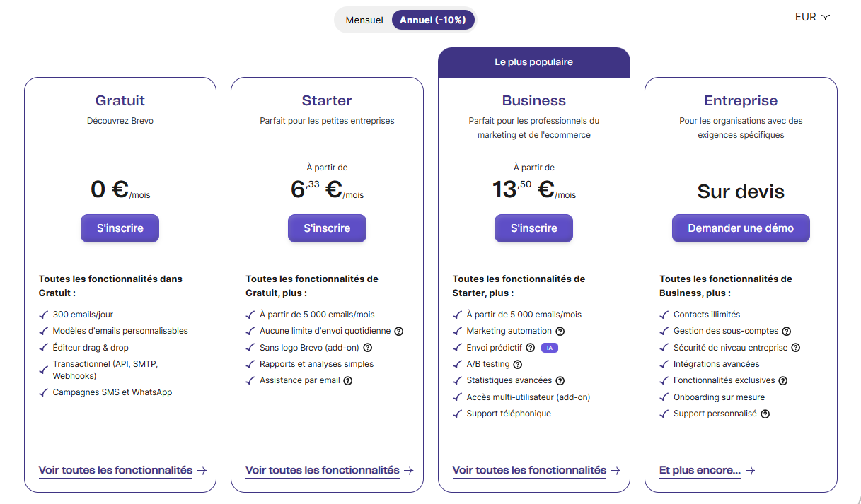Click help icon beside Support personnalisé
The image size is (861, 504).
pos(765,414)
